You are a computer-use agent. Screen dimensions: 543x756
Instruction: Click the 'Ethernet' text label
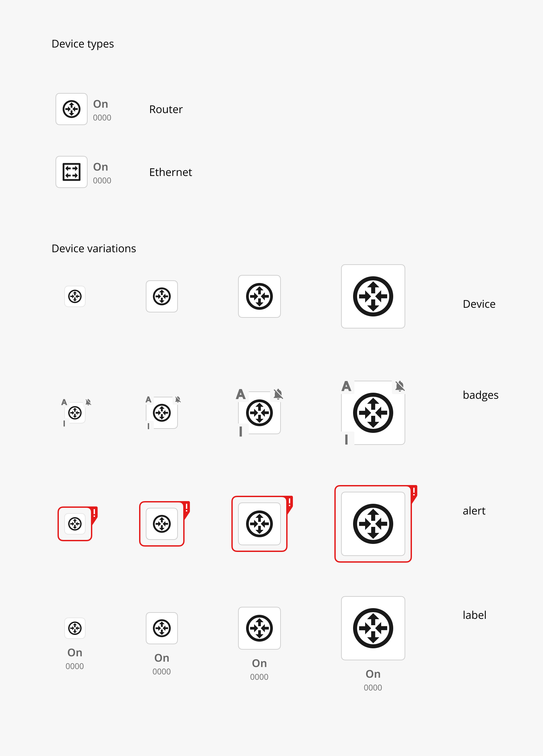171,172
